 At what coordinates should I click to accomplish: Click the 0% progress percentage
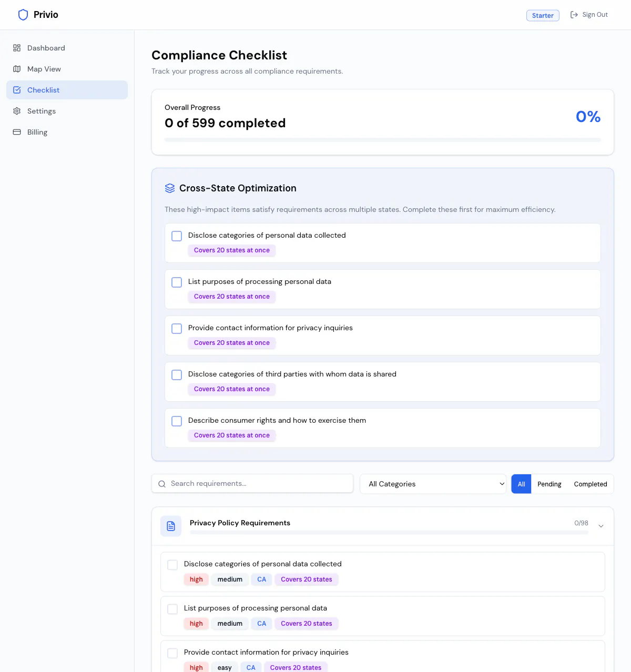click(x=588, y=116)
